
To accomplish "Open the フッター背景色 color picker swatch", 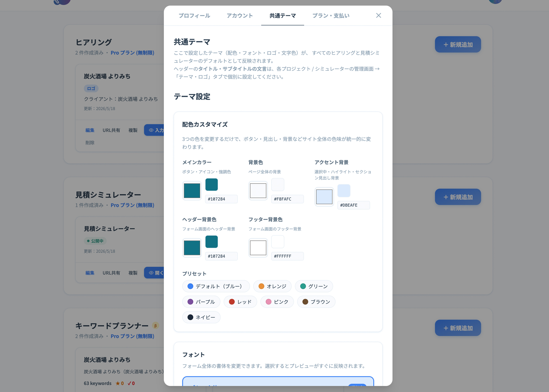I will 258,248.
